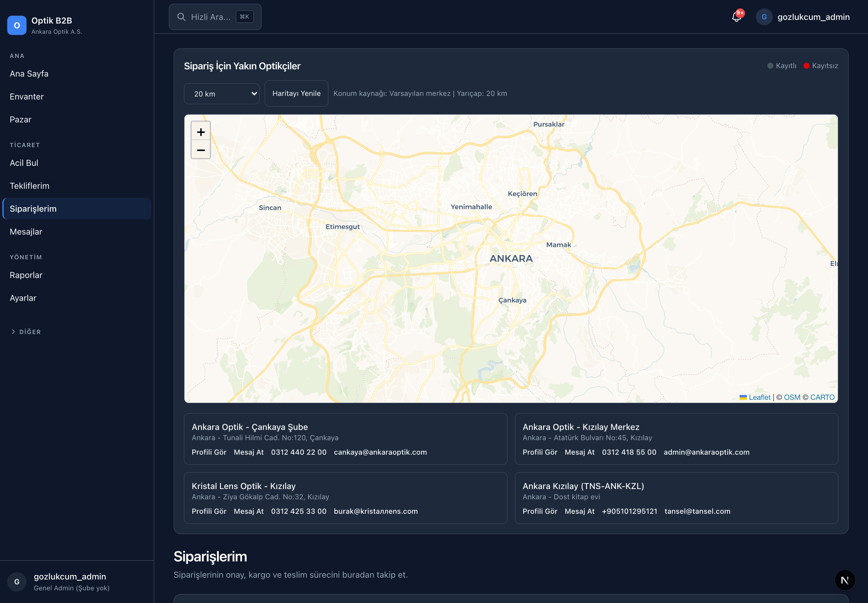Open Mesajlar
868x603 pixels.
(77, 232)
